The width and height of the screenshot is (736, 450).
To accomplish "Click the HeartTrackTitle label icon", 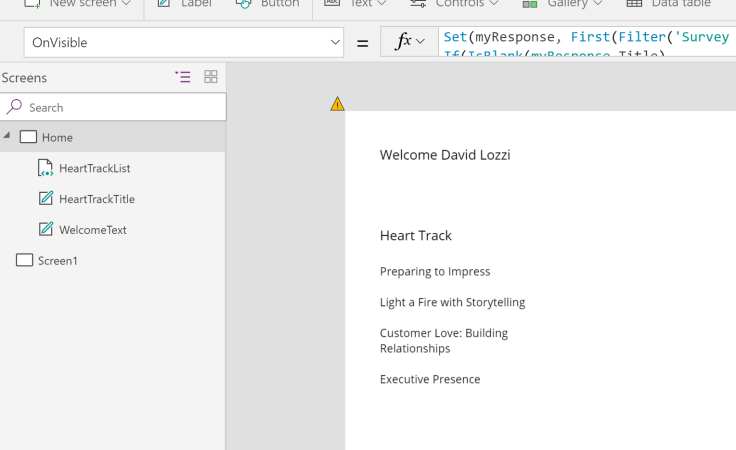I will pyautogui.click(x=46, y=198).
